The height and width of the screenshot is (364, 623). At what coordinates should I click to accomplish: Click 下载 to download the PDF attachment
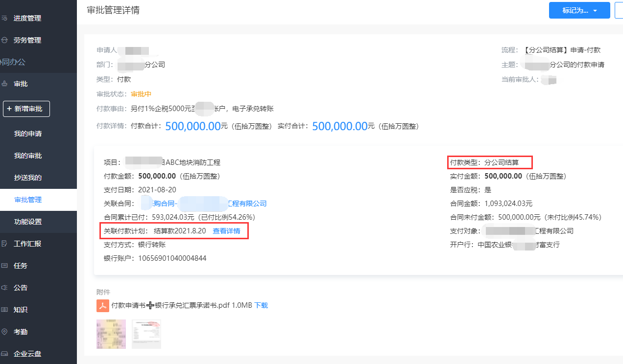(261, 305)
